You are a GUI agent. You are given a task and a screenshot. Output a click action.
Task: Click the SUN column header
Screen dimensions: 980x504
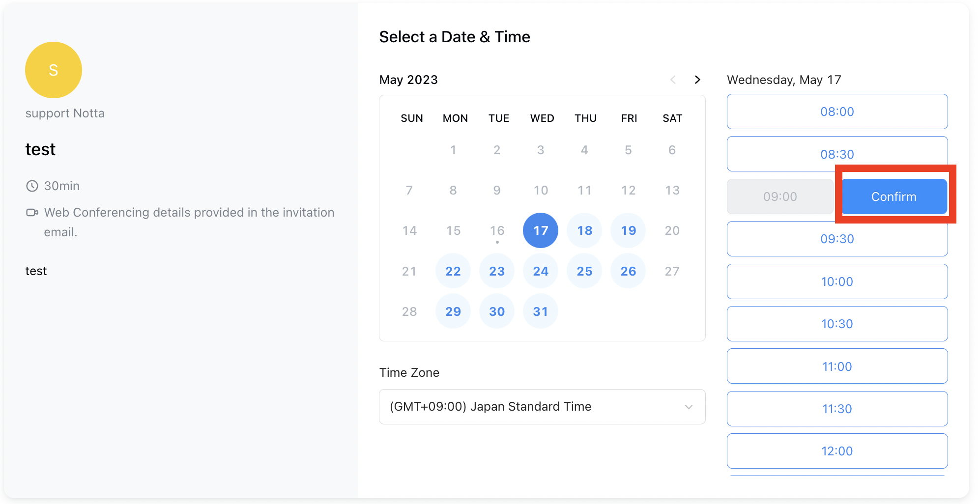(412, 118)
